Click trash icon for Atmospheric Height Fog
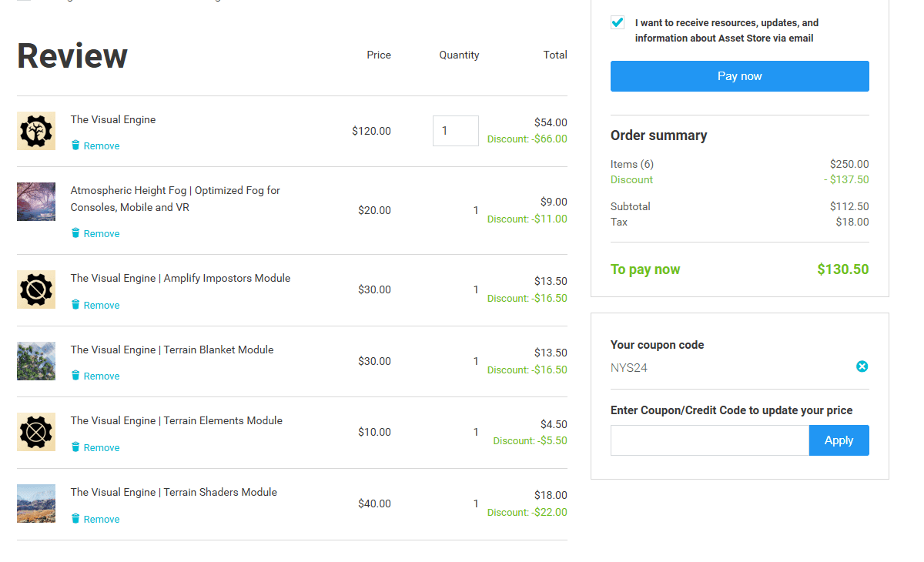This screenshot has height=562, width=924. [75, 233]
